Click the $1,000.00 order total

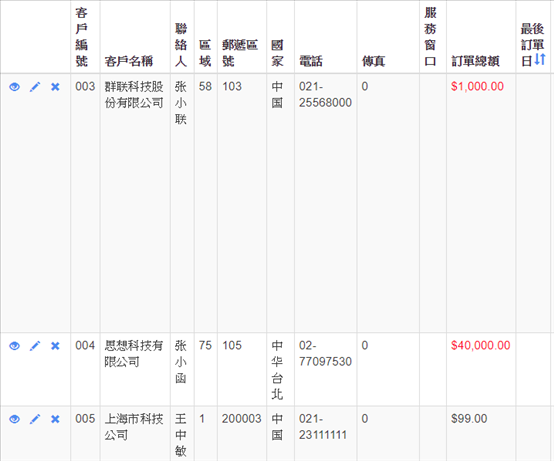click(x=477, y=87)
